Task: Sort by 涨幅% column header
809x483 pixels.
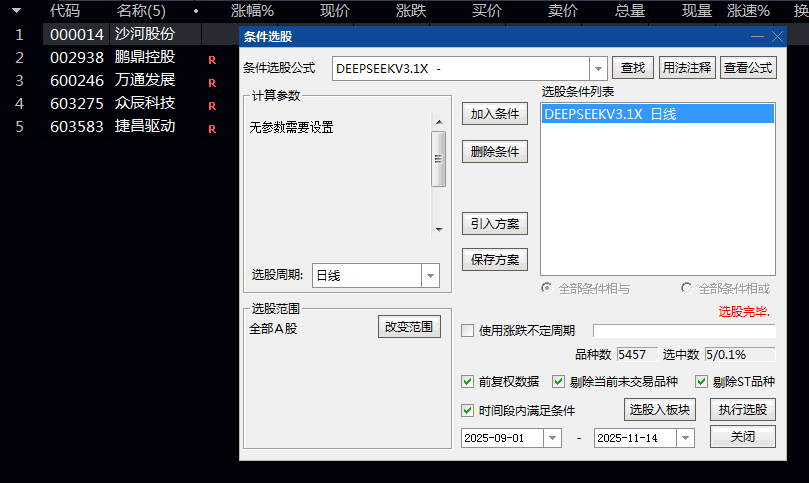Action: point(252,11)
